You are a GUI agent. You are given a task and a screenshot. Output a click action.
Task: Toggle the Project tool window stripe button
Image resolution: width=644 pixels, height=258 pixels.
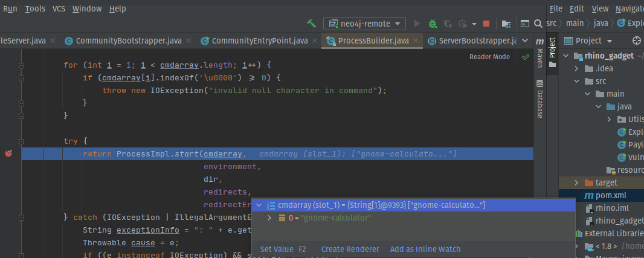pyautogui.click(x=552, y=53)
